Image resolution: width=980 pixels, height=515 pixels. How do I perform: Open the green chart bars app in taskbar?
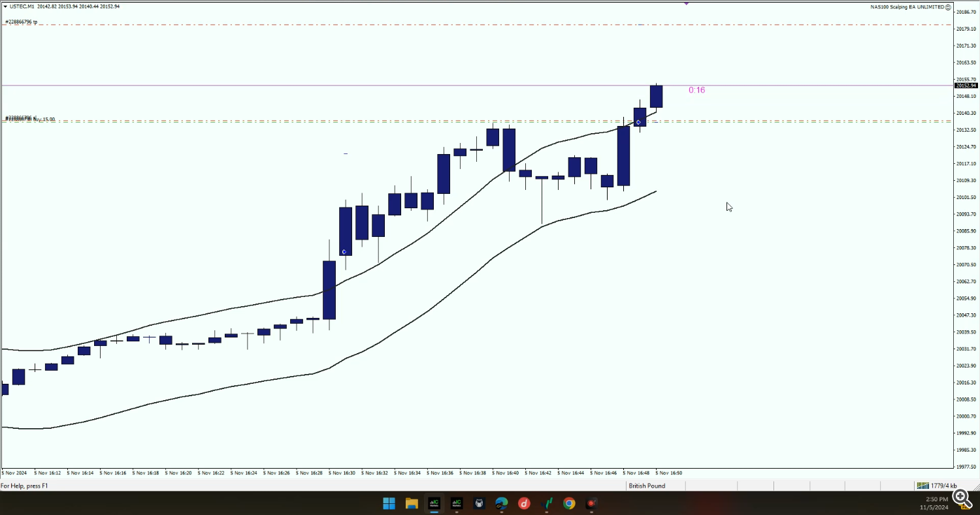547,503
